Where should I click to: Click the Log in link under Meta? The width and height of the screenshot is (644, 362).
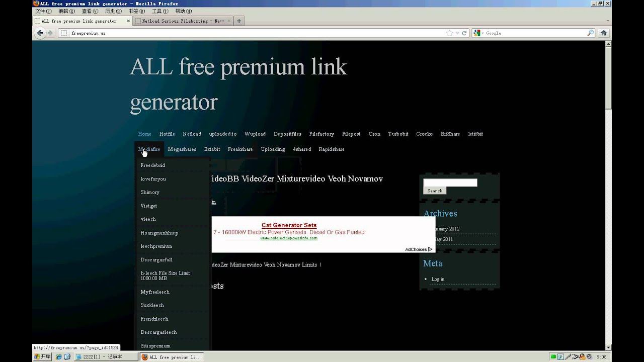pos(438,279)
